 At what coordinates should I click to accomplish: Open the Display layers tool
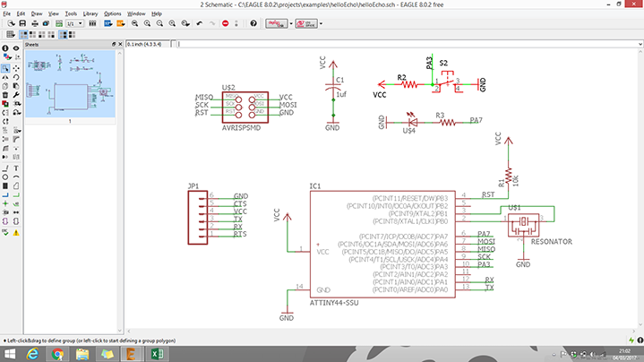(x=5, y=57)
